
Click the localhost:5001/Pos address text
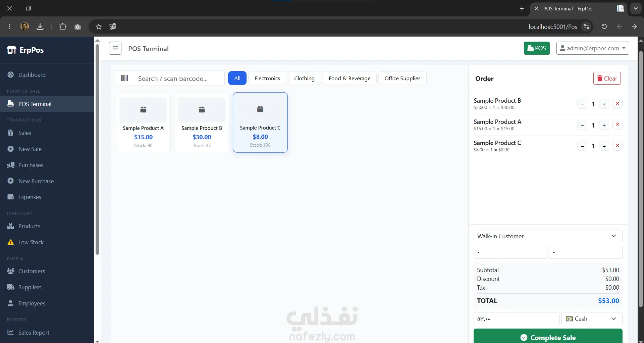(x=553, y=27)
